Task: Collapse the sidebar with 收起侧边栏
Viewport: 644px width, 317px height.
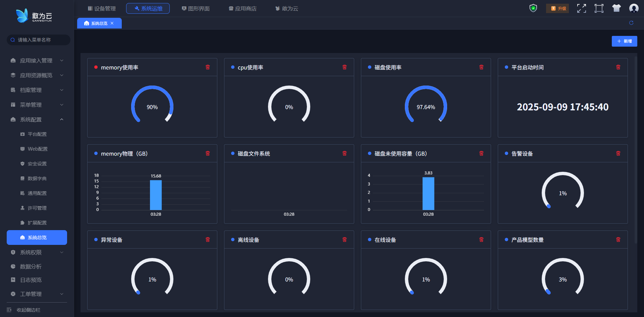Action: (x=23, y=310)
